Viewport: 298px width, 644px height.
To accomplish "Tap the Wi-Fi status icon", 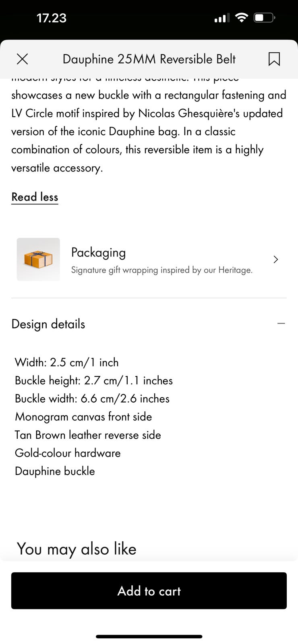I will pos(241,18).
